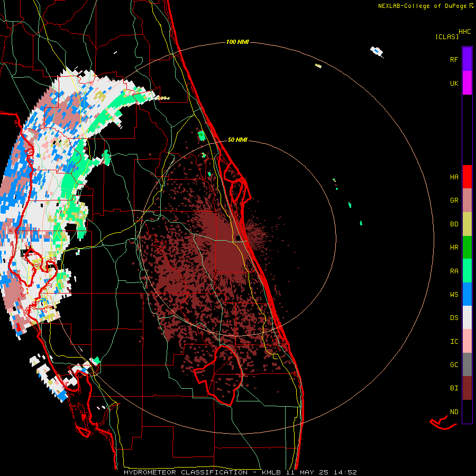Viewport: 476px width, 476px height.
Task: Click the HA legend label
Action: [454, 177]
